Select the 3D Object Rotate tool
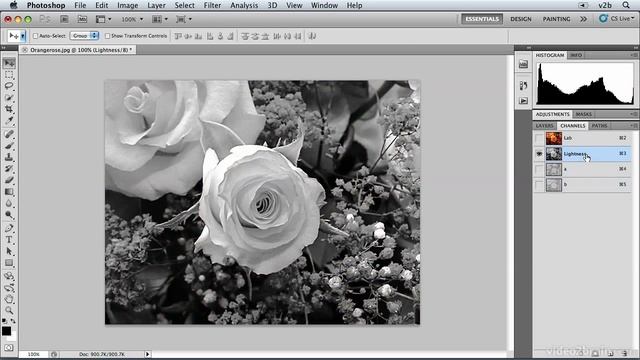This screenshot has width=640, height=360. tap(9, 276)
